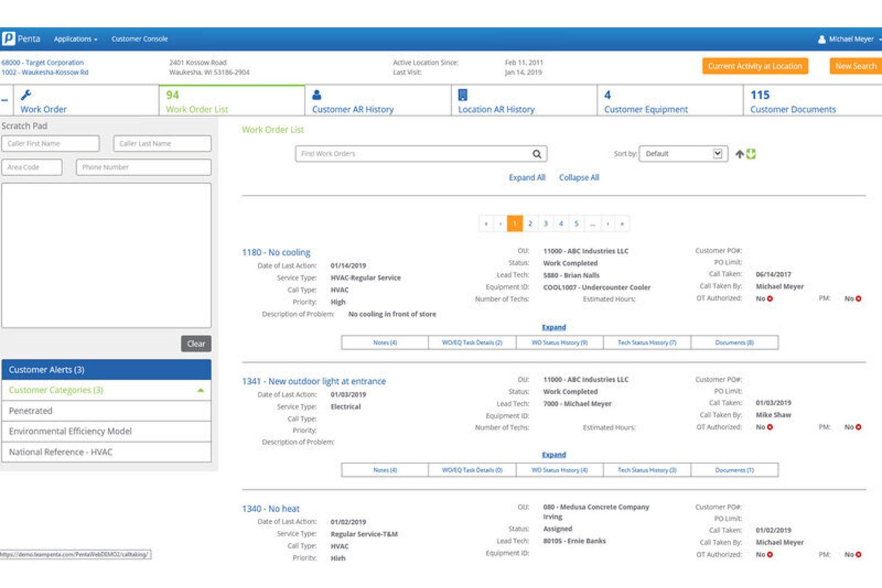This screenshot has height=588, width=882.
Task: Expand details of work order 1341
Action: pos(554,455)
